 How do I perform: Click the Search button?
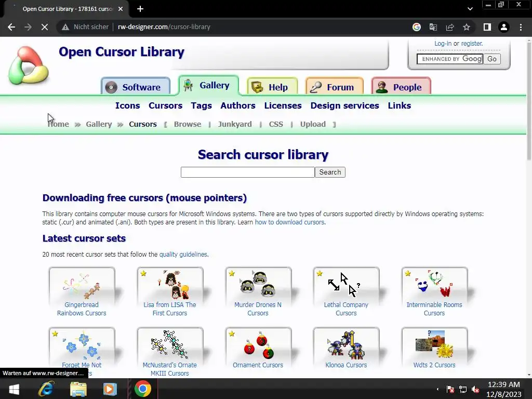tap(330, 172)
